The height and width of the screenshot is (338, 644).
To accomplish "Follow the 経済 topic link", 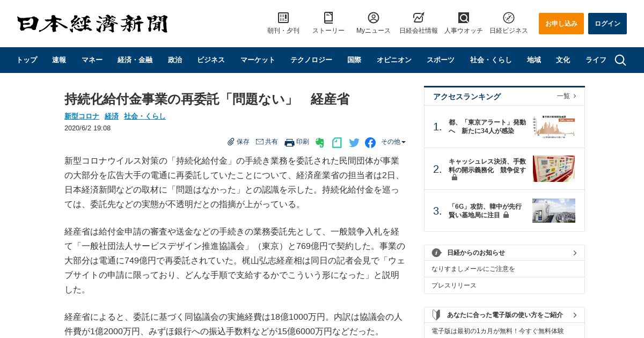I will (x=112, y=116).
